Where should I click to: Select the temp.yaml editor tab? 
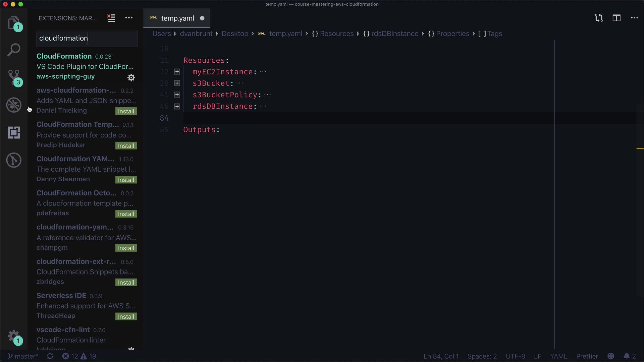pyautogui.click(x=177, y=18)
